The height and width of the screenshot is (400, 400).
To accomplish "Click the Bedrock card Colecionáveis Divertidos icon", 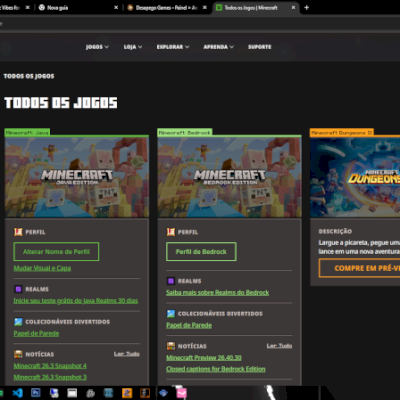I will [171, 313].
